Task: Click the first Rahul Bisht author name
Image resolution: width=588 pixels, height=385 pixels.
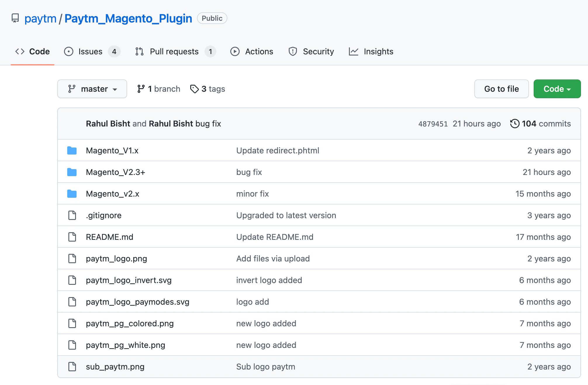Action: 108,124
